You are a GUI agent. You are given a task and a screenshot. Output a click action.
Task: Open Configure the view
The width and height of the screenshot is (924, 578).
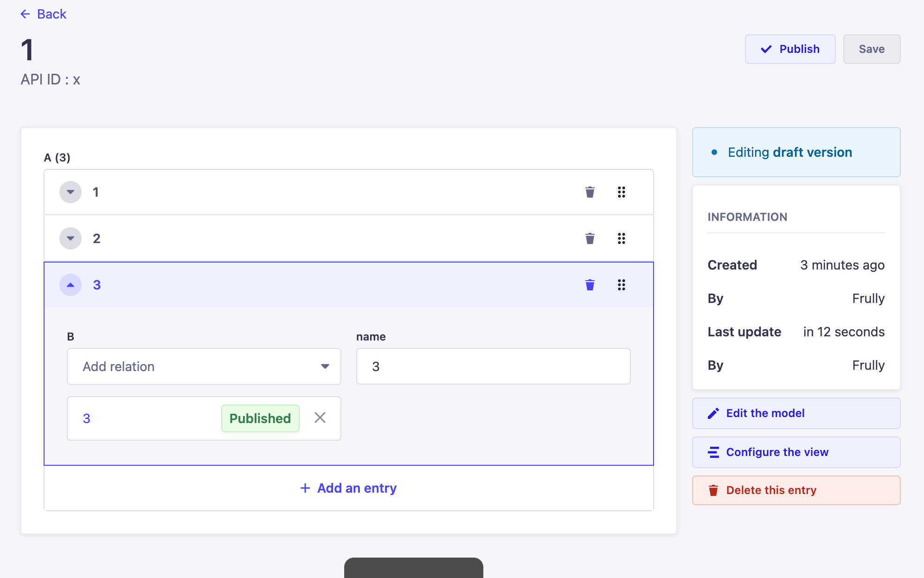[x=796, y=452]
